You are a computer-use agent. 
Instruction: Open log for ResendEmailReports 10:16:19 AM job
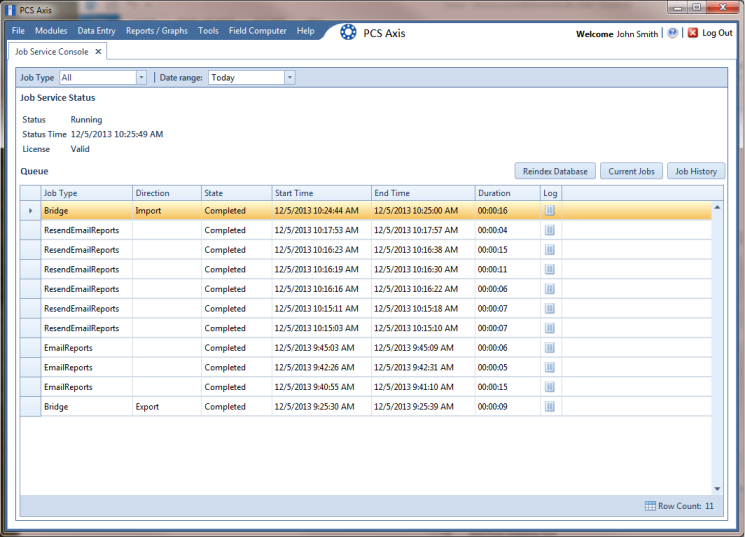pyautogui.click(x=550, y=269)
